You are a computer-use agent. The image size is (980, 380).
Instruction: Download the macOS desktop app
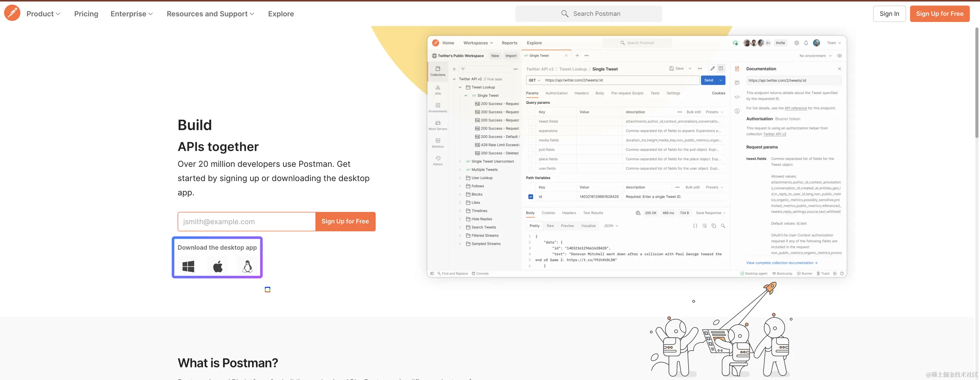point(218,266)
